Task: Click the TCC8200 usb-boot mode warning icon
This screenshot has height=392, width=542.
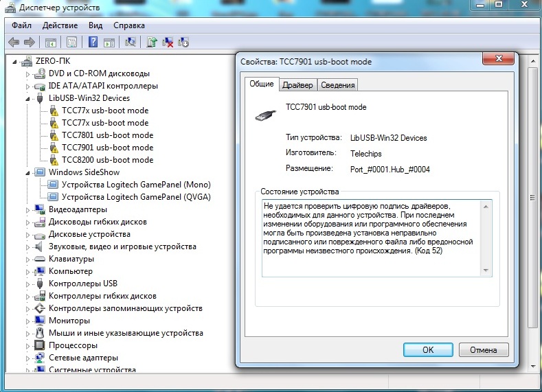Action: click(54, 160)
